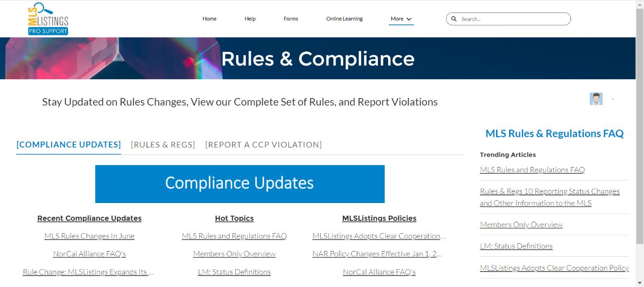The width and height of the screenshot is (644, 287).
Task: Click the MLS Rules & Regulations FAQ heading
Action: point(555,133)
